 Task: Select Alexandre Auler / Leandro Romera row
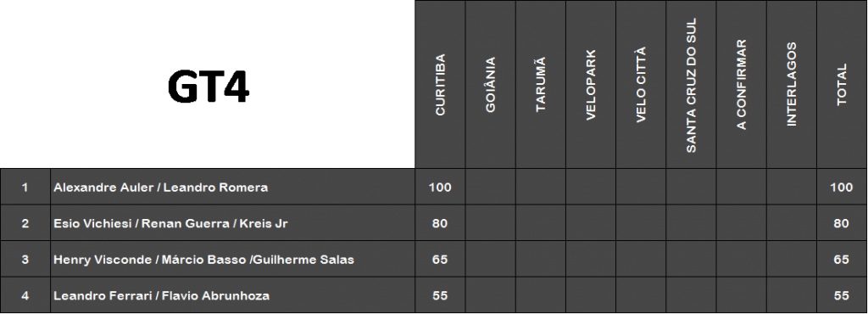point(433,188)
